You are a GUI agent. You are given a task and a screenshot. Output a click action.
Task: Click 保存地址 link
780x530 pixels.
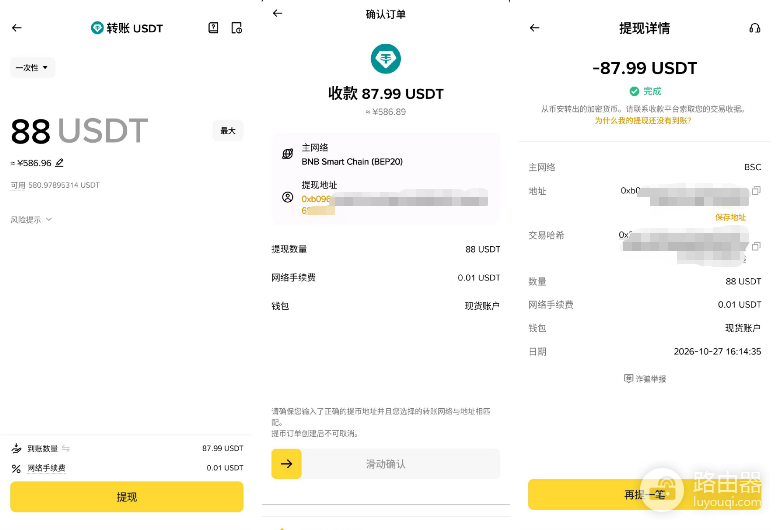click(731, 217)
